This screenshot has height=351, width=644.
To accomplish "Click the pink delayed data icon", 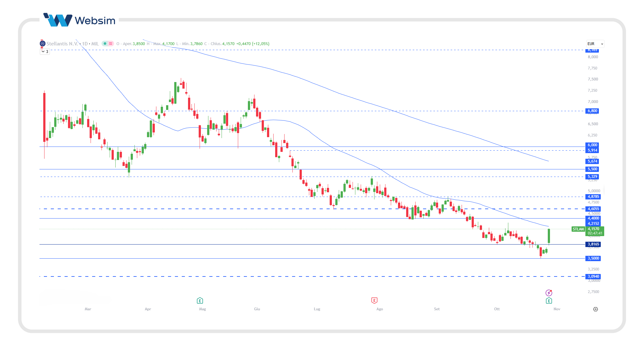I will tap(111, 44).
